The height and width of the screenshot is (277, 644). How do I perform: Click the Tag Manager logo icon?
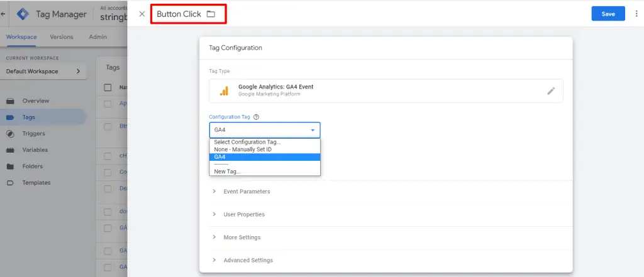pos(23,14)
